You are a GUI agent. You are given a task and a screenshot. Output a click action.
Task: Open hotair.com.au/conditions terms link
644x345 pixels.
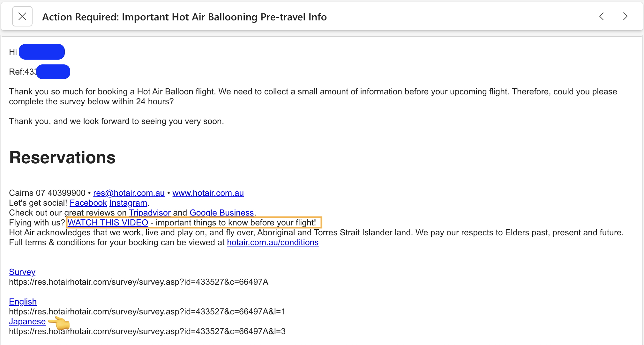(273, 242)
